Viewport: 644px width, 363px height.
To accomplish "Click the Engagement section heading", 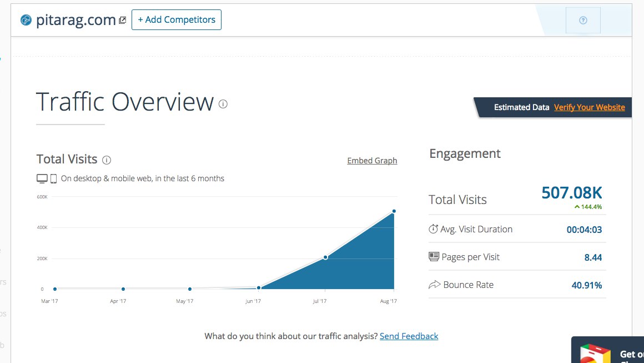I will coord(465,154).
